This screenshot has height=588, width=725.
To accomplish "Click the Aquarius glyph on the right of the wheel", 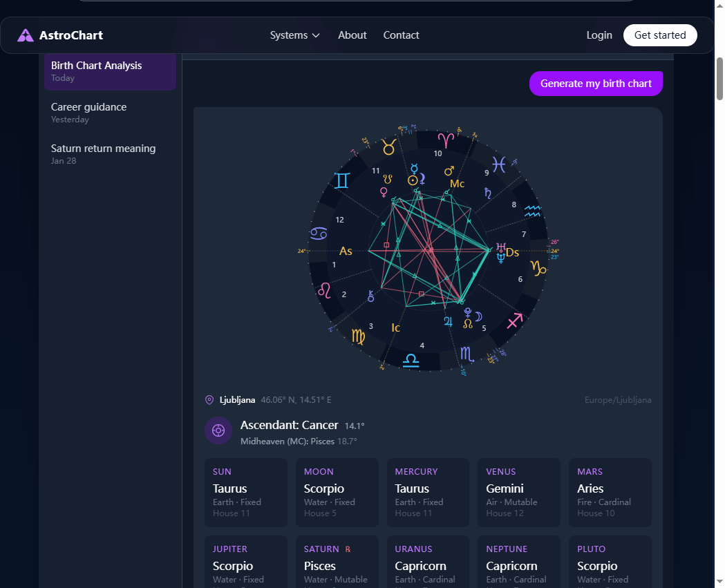I will pyautogui.click(x=532, y=210).
